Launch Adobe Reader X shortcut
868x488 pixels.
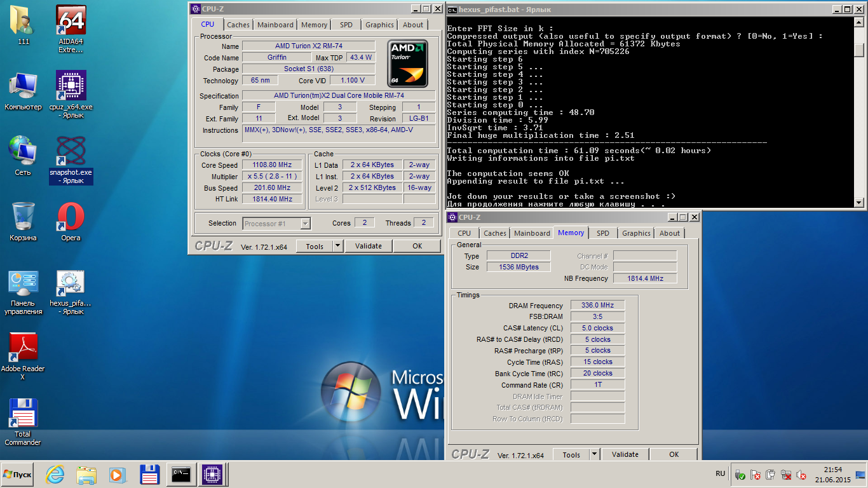tap(24, 356)
